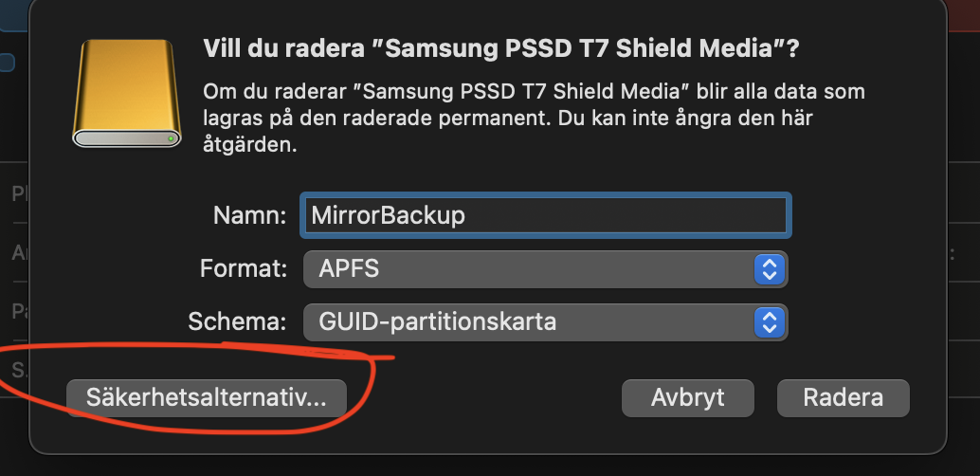Open the Schema dropdown showing GUID-partitionskarta

[x=546, y=322]
